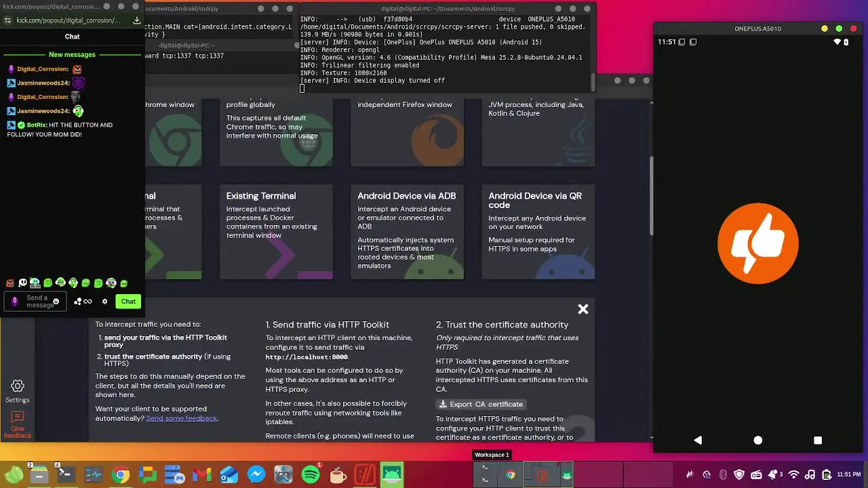Click the Kick popout address bar

point(68,20)
